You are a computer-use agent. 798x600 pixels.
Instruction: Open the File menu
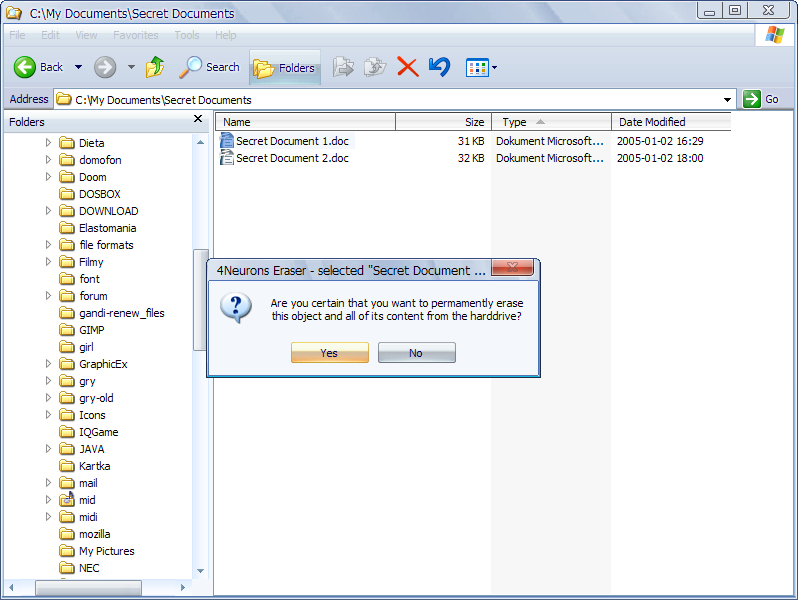17,35
